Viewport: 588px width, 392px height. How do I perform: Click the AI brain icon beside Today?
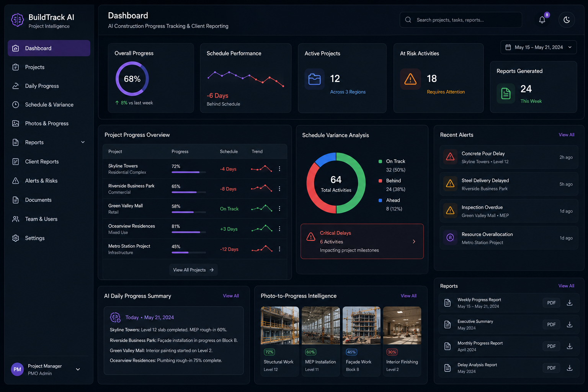[115, 317]
